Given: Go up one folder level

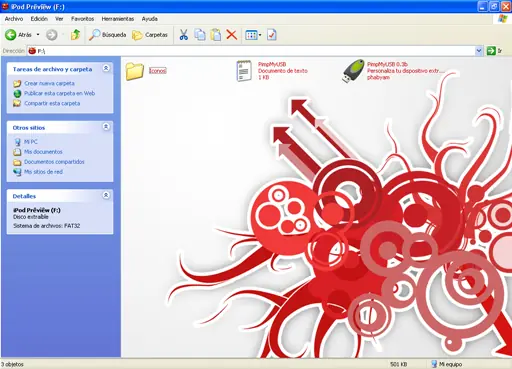Looking at the screenshot, I should tap(76, 35).
